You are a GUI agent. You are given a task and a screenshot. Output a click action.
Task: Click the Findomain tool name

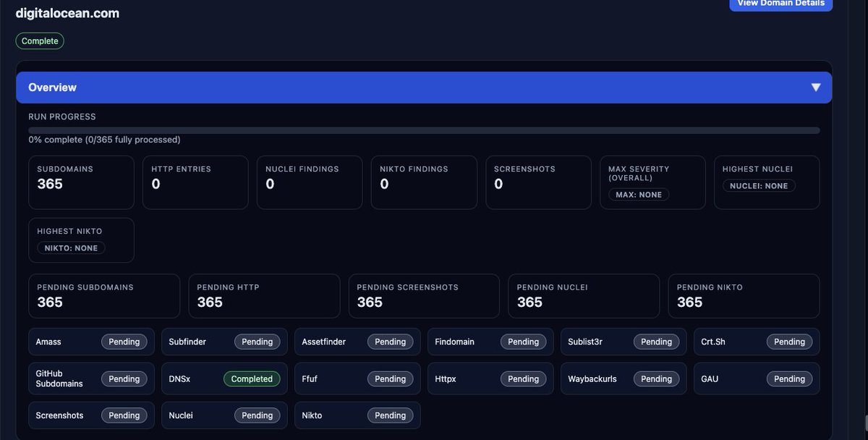454,342
